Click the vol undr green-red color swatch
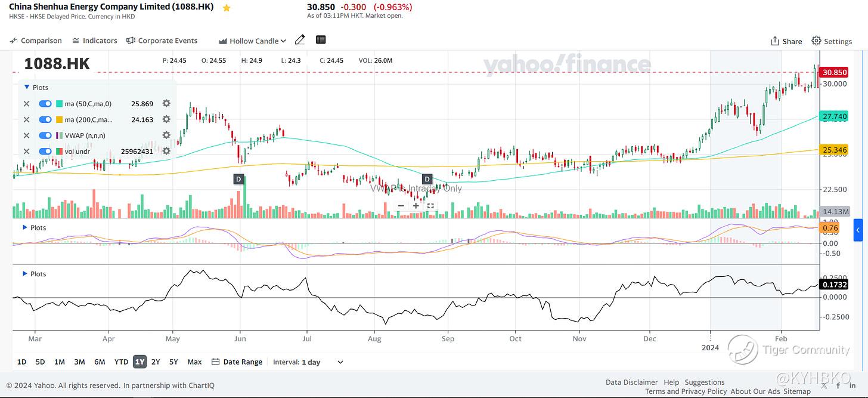 59,152
